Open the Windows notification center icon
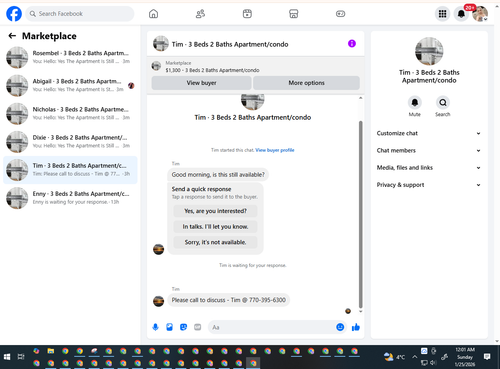 coord(487,357)
